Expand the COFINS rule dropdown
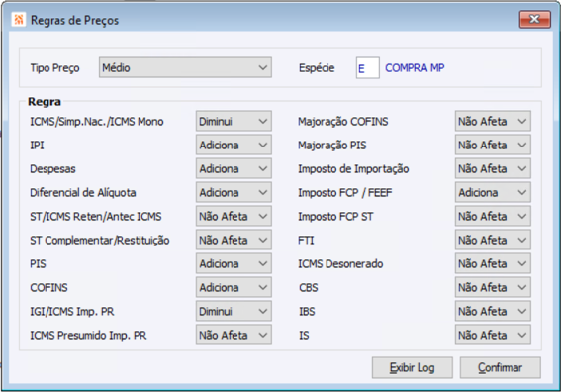Screen dimensions: 561x392 (x=234, y=287)
